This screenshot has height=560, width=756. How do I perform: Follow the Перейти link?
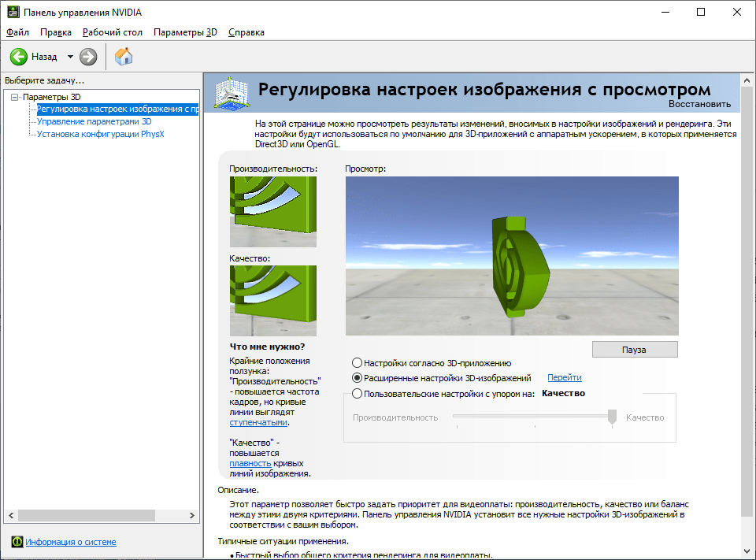click(564, 378)
